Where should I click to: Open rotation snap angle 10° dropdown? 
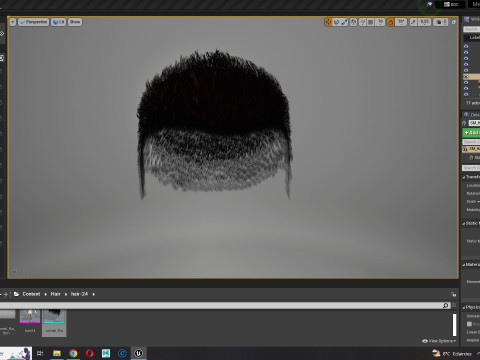pyautogui.click(x=401, y=22)
